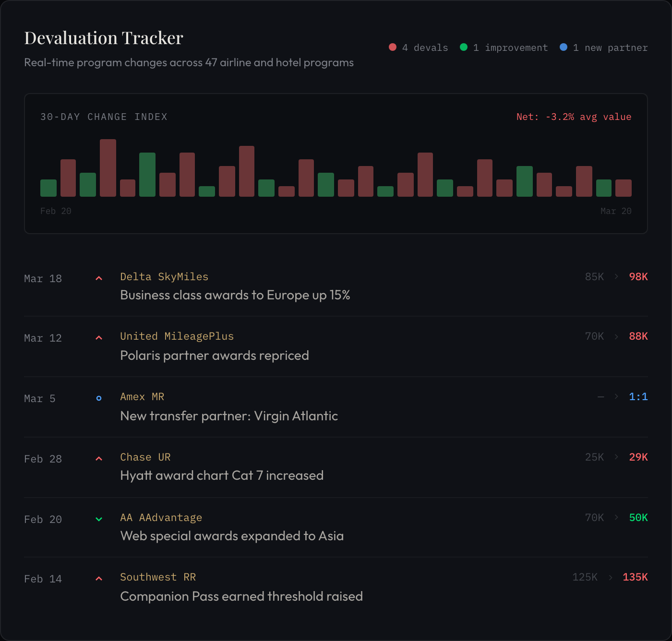Click the red caret icon on Southwest RR row
Viewport: 672px width, 641px height.
99,578
